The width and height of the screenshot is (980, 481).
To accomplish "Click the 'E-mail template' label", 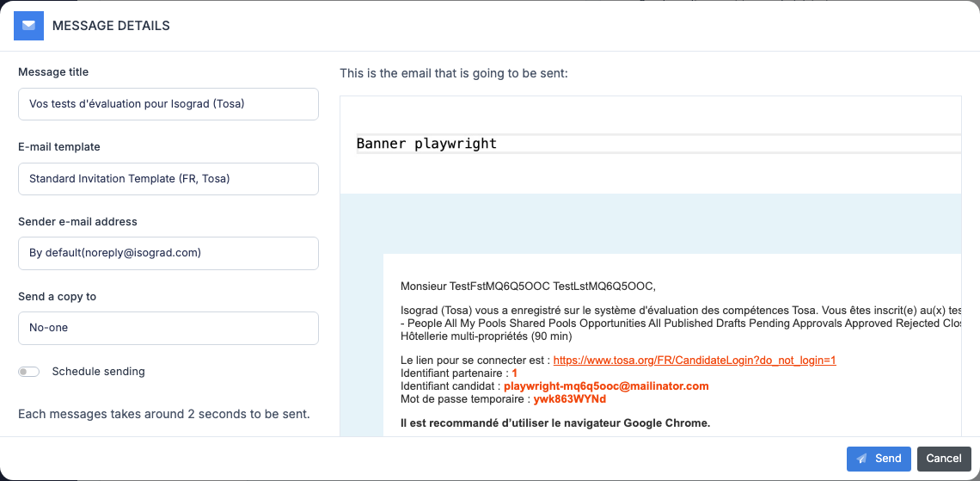I will point(58,147).
